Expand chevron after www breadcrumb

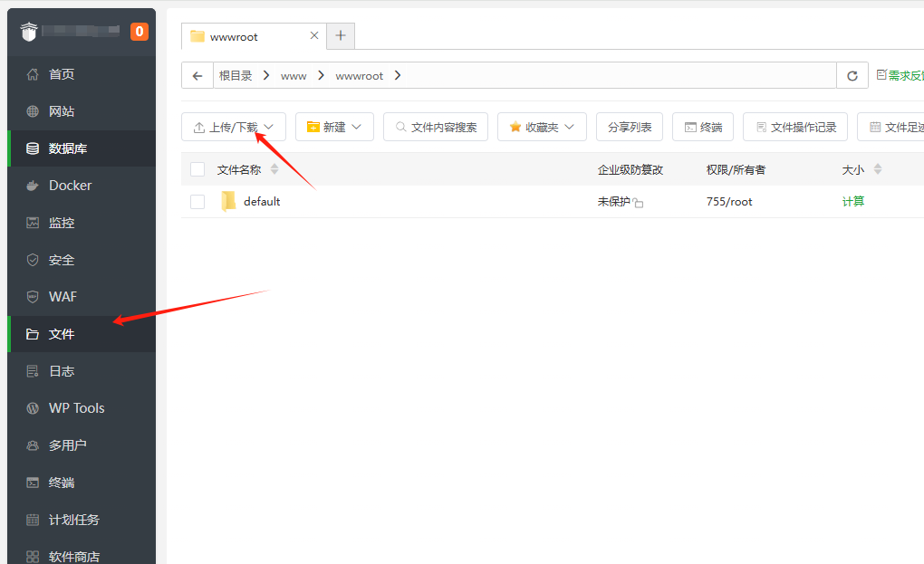coord(322,75)
